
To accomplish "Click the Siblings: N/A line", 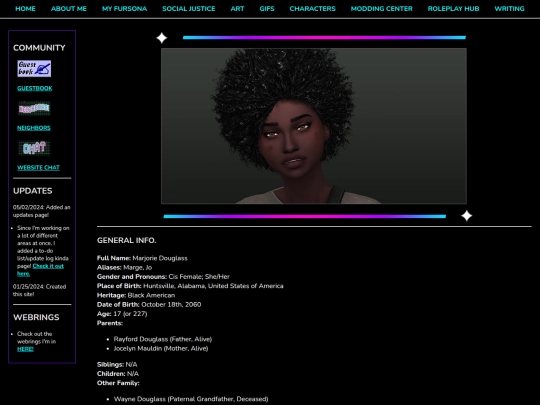I will (117, 364).
